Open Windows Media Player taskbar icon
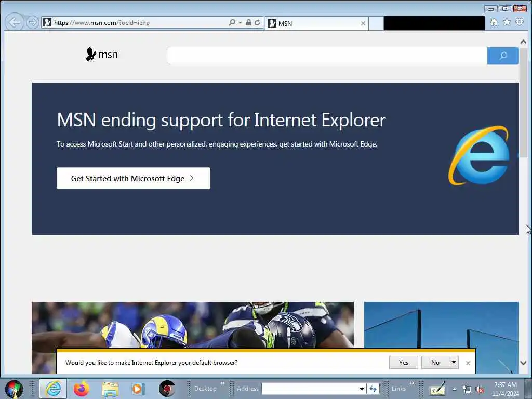 point(138,389)
